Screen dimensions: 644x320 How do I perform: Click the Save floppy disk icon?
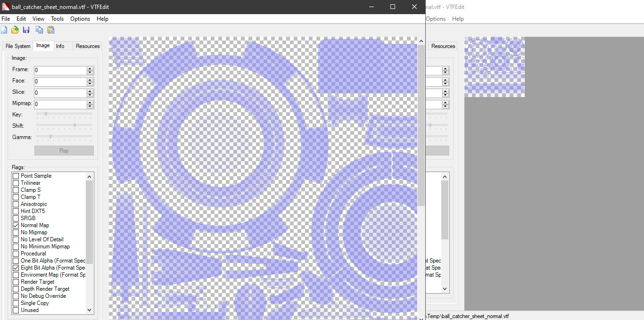[26, 30]
